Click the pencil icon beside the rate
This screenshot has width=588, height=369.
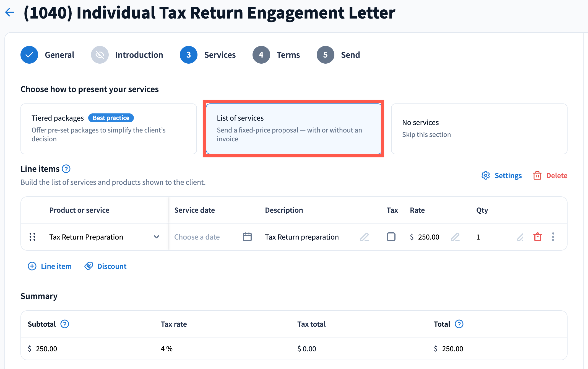(455, 237)
